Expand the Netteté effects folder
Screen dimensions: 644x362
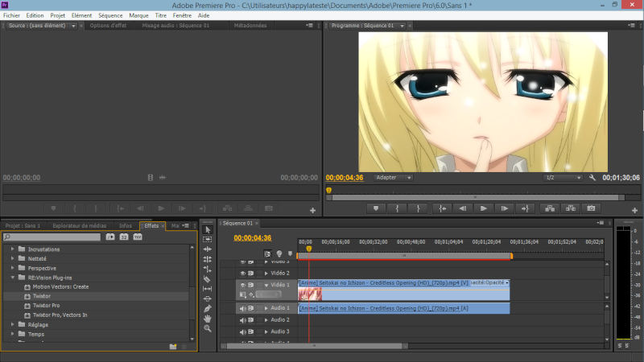[x=12, y=258]
